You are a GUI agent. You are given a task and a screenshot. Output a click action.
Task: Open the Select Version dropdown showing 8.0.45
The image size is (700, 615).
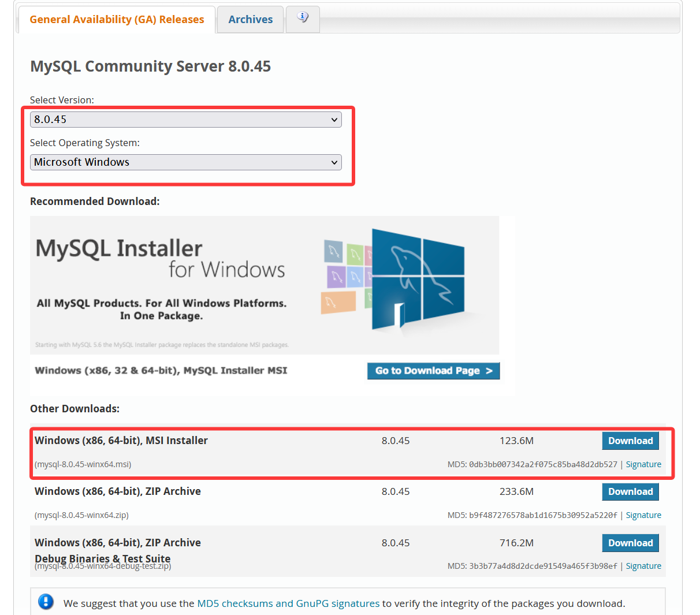point(185,120)
